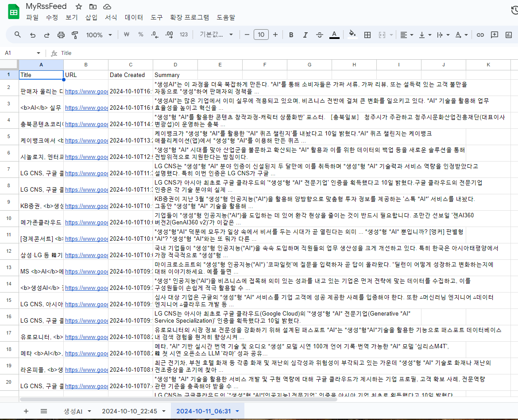Open 123 number format menu

184,35
